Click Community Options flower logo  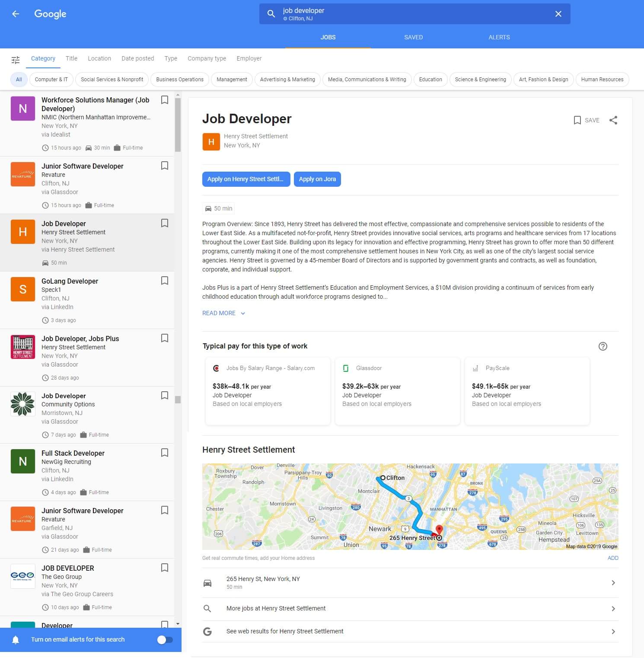(23, 404)
